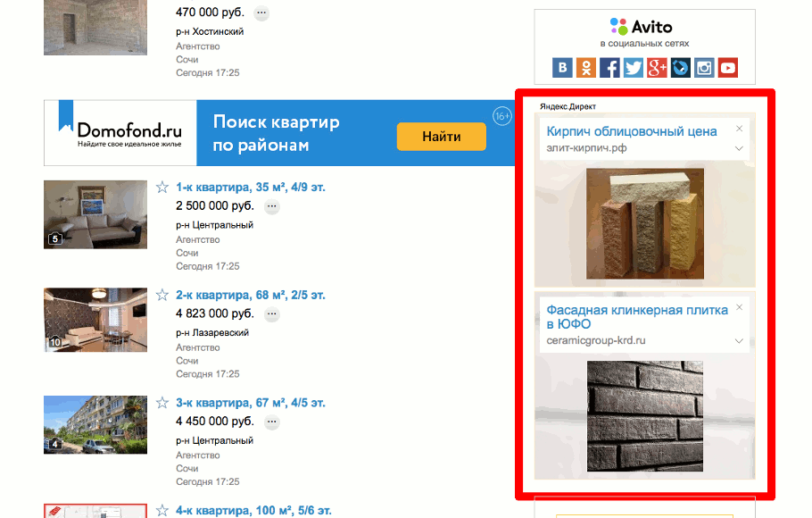The width and height of the screenshot is (812, 518).
Task: Open the 3-к квартира, 67 м² listing link
Action: pyautogui.click(x=251, y=403)
